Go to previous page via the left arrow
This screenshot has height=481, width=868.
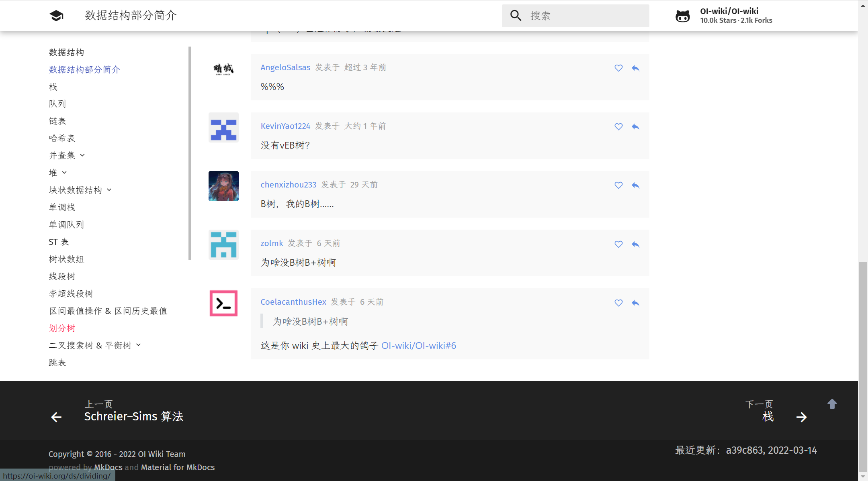click(57, 417)
